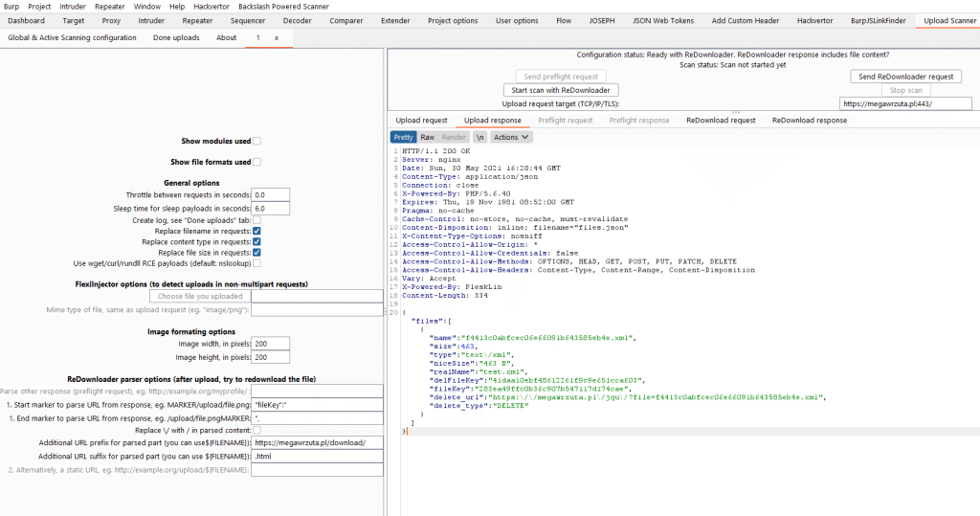Click the Parse other response preflight field

click(317, 391)
